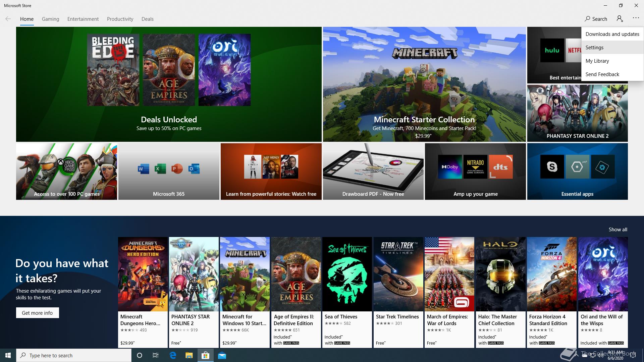Viewport: 644px width, 362px height.
Task: Open Minecraft for Windows 10 Starter card
Action: [x=245, y=292]
